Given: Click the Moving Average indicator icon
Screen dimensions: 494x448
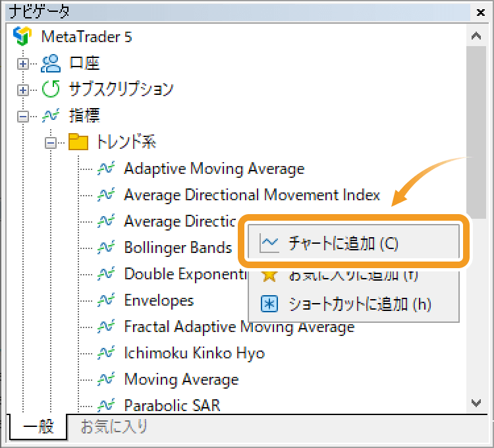Looking at the screenshot, I should 106,379.
